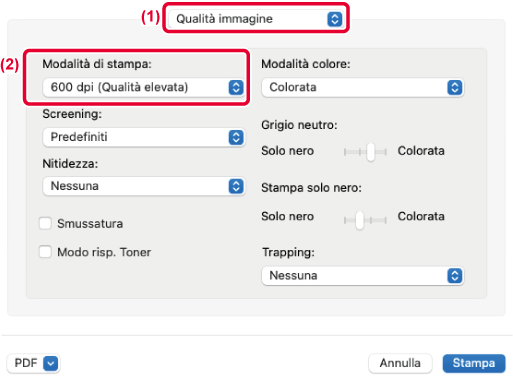Image resolution: width=513 pixels, height=381 pixels.
Task: Click the arrows icon on Trapping popup
Action: [x=455, y=276]
